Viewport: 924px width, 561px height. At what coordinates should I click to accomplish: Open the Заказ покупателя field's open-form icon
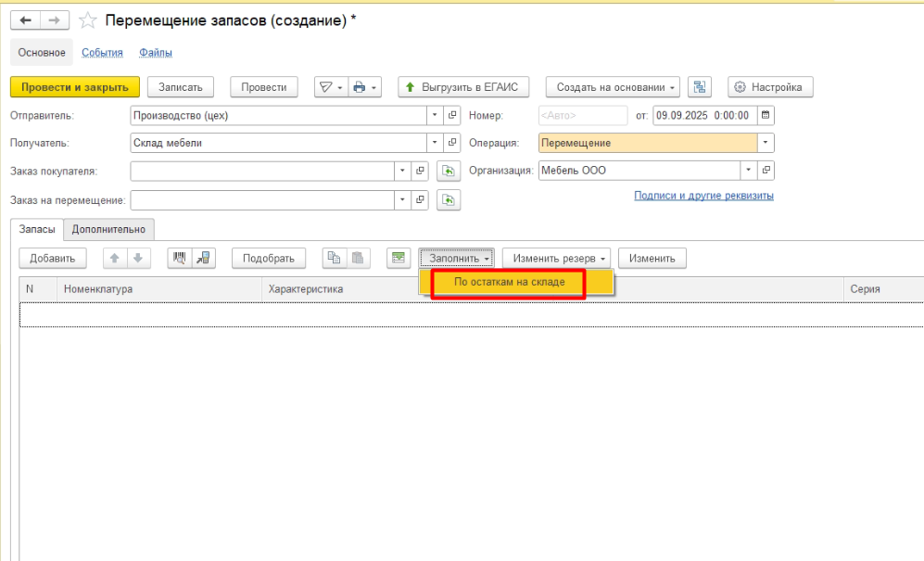pyautogui.click(x=420, y=171)
